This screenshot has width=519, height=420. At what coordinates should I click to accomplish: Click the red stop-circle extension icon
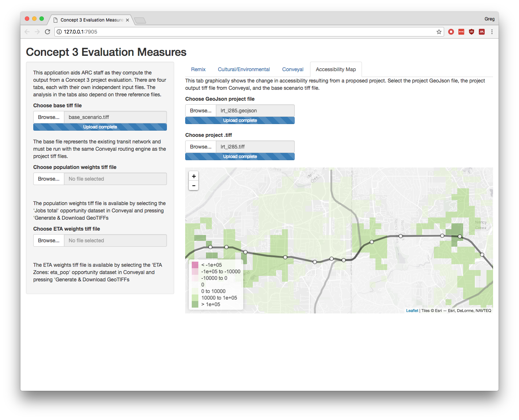coord(451,32)
